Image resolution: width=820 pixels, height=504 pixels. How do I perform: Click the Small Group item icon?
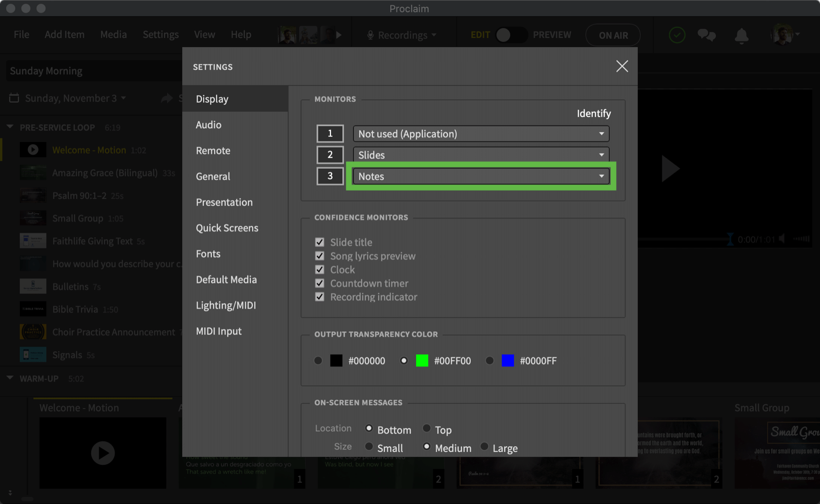pyautogui.click(x=33, y=218)
